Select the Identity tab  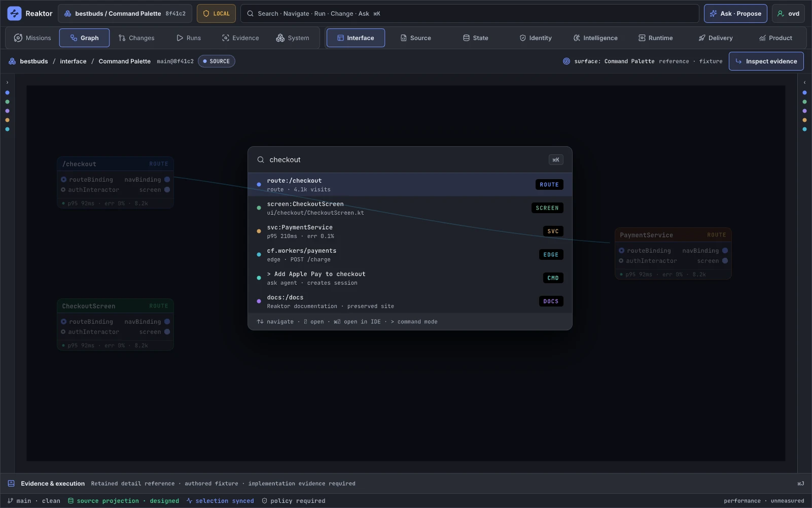pyautogui.click(x=536, y=38)
